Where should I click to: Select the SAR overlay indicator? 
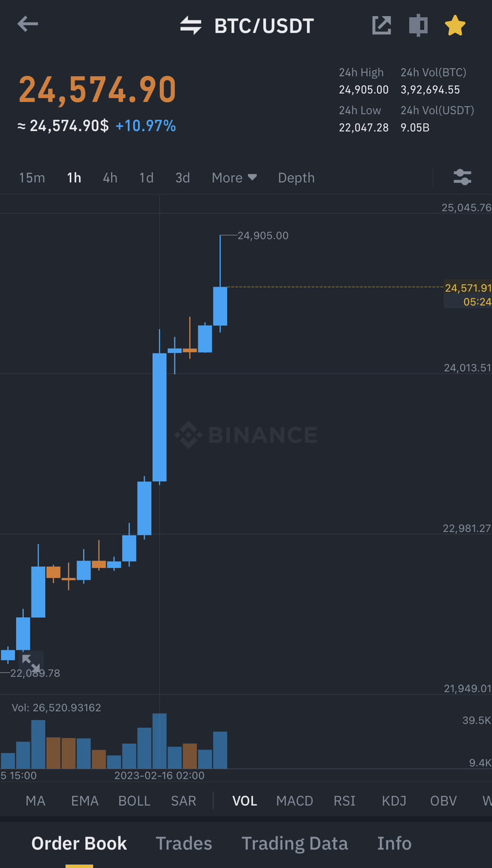(183, 800)
